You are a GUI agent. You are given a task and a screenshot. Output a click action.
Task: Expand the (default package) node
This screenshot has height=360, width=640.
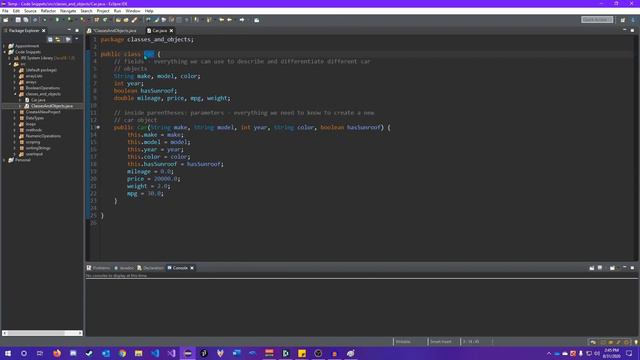click(x=15, y=70)
